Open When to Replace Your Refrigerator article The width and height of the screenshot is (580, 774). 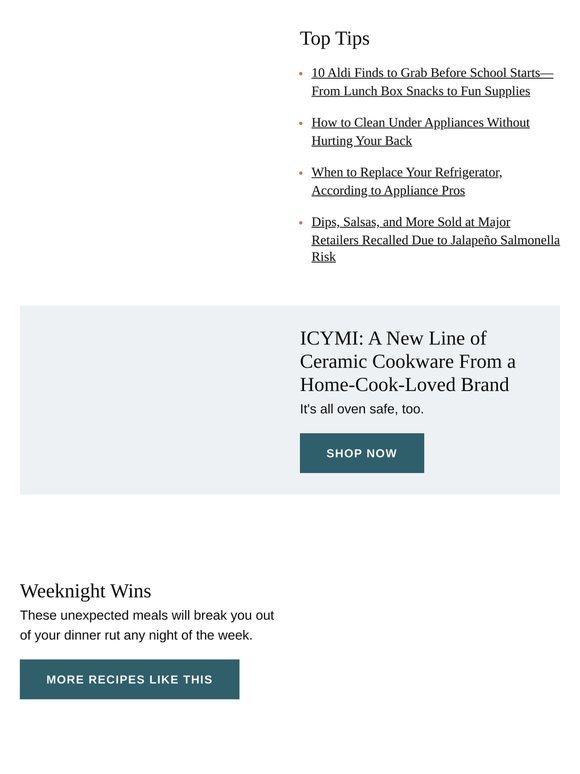click(x=406, y=182)
